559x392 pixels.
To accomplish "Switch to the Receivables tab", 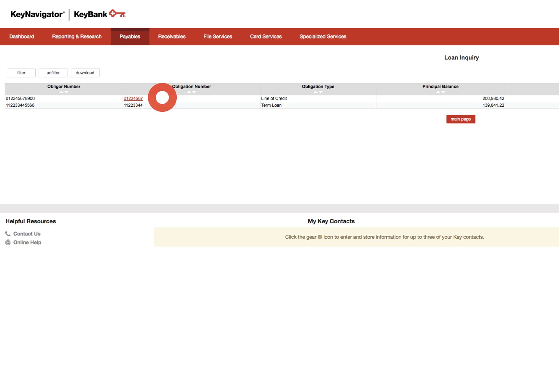I will click(172, 36).
